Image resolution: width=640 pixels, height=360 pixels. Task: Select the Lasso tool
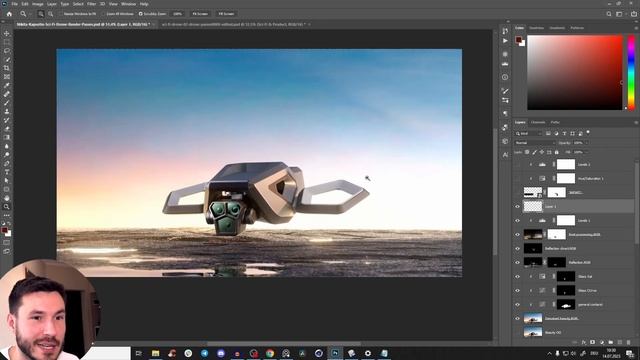(7, 51)
